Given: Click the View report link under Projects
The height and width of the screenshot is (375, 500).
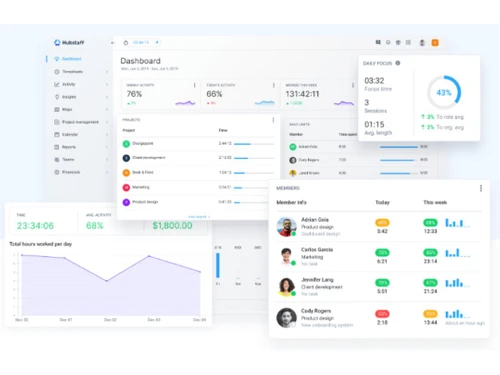Looking at the screenshot, I should click(x=199, y=217).
